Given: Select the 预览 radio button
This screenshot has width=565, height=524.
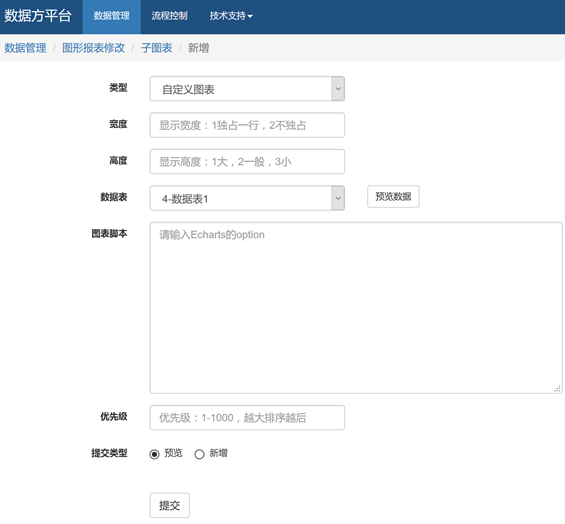Looking at the screenshot, I should tap(154, 454).
